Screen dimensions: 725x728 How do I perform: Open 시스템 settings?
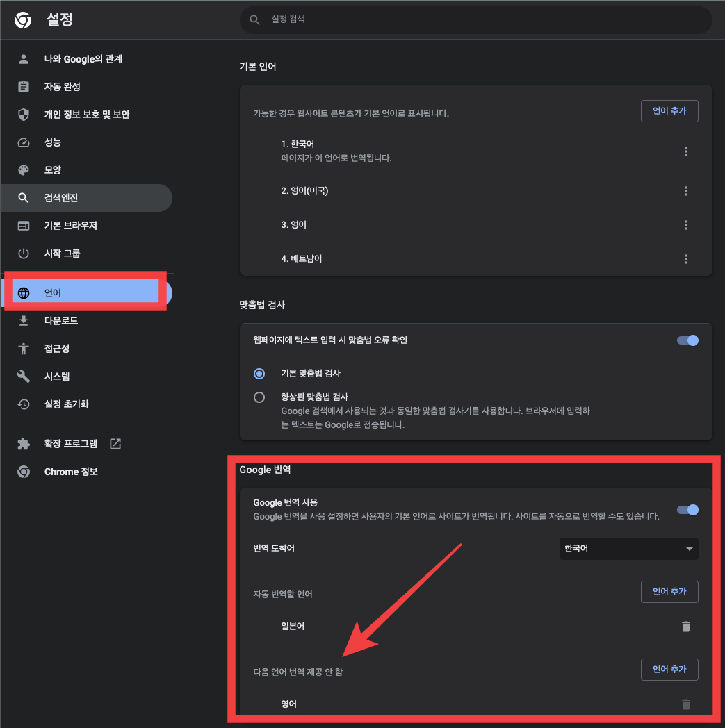tap(86, 377)
